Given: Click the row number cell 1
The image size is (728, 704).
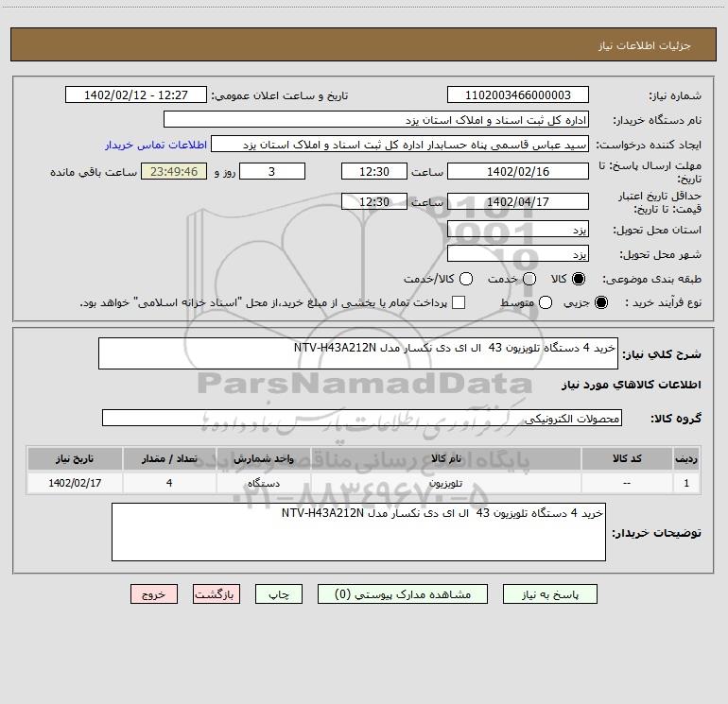Looking at the screenshot, I should tap(686, 483).
